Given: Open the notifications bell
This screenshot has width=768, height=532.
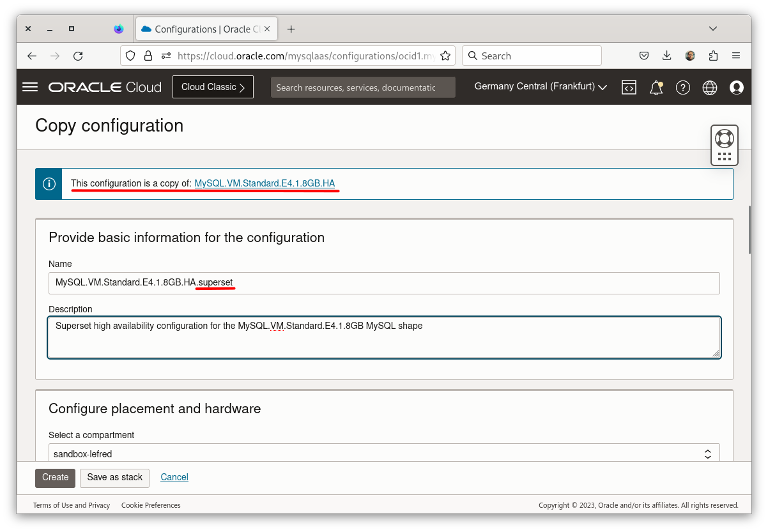Looking at the screenshot, I should click(656, 87).
